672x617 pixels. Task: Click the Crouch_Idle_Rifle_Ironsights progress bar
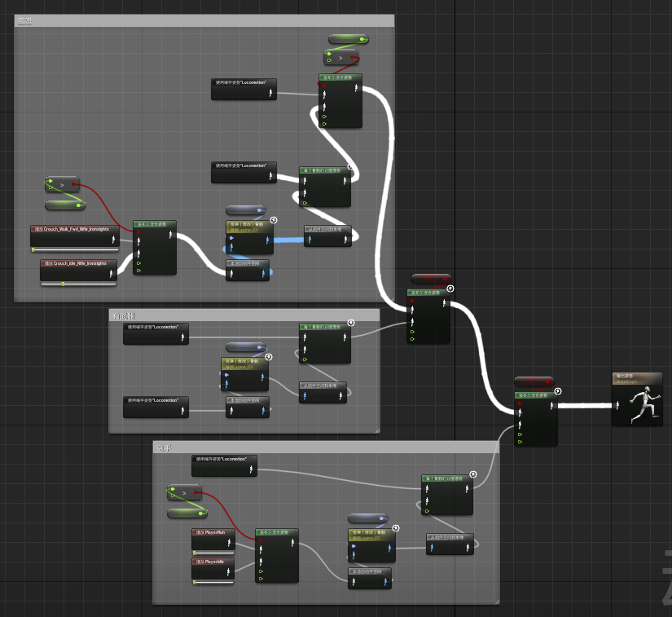tap(78, 284)
